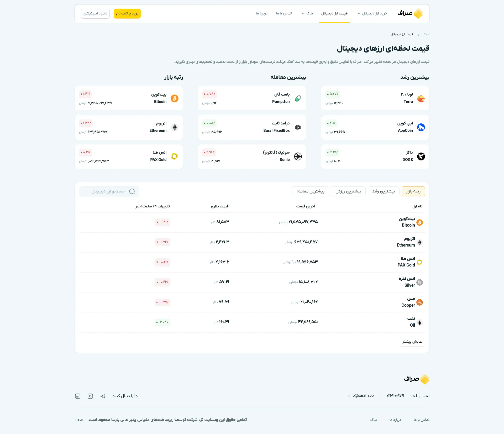504x434 pixels.
Task: Click the Silver icon in the table
Action: click(419, 282)
